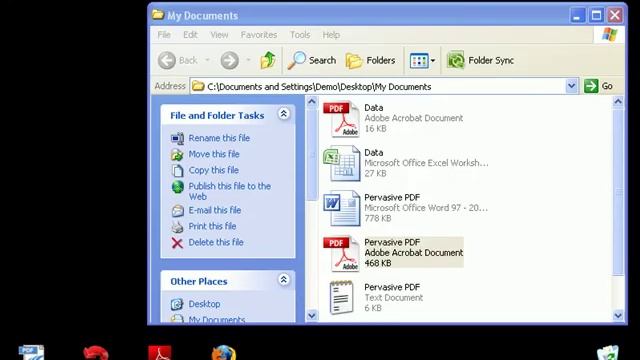Viewport: 640px width, 360px height.
Task: Click the Move this file link
Action: tap(214, 154)
